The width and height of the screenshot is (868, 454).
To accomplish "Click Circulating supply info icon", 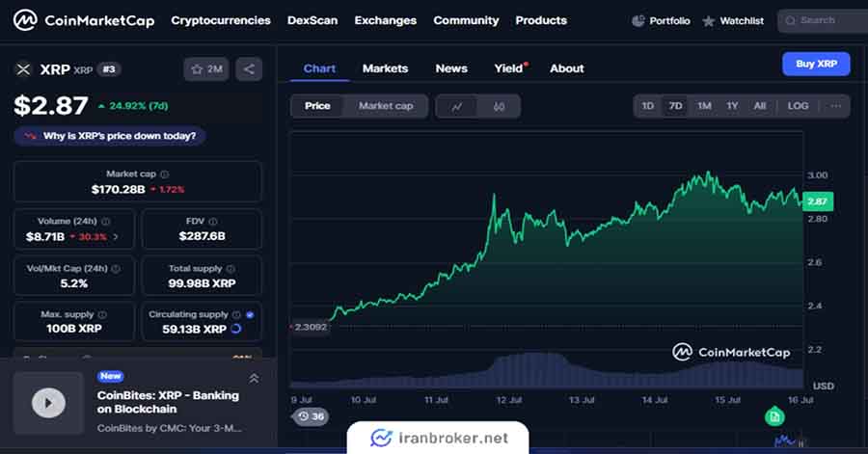I will 236,314.
